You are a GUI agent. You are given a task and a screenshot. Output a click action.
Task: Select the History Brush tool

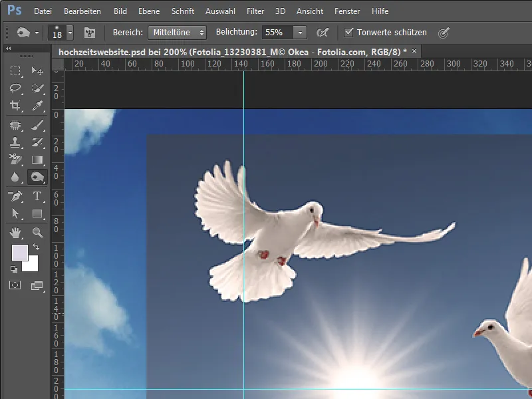tap(37, 142)
